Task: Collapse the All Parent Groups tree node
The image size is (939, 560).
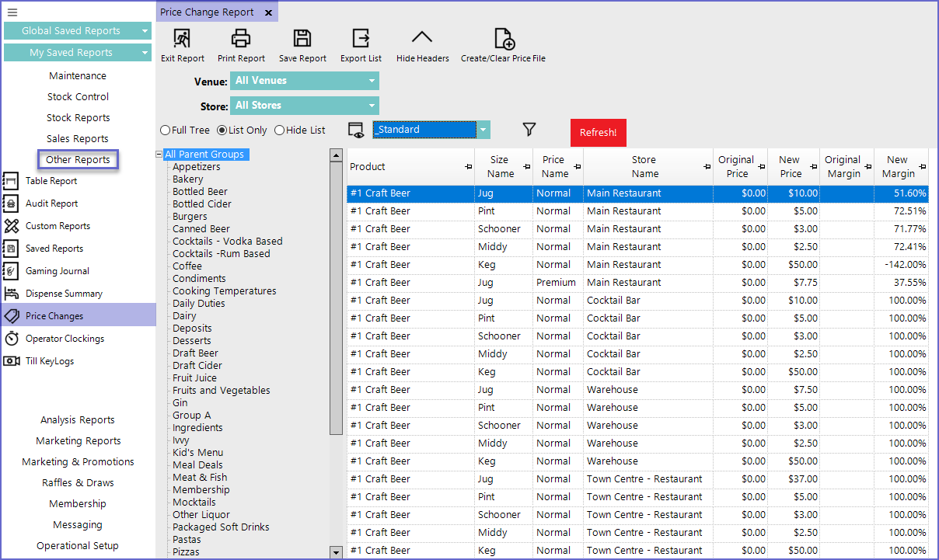Action: click(159, 155)
